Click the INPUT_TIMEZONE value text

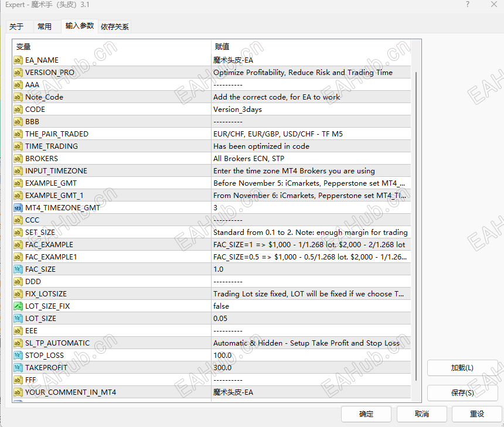[294, 171]
